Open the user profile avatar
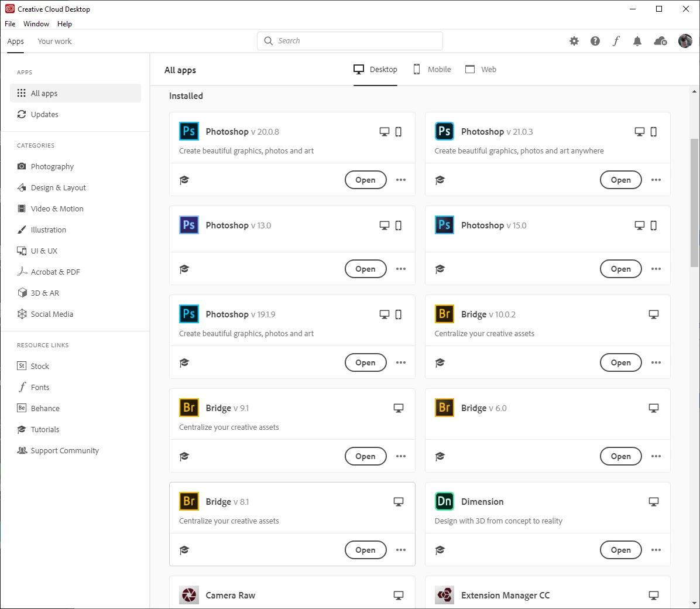The image size is (700, 609). pos(685,41)
